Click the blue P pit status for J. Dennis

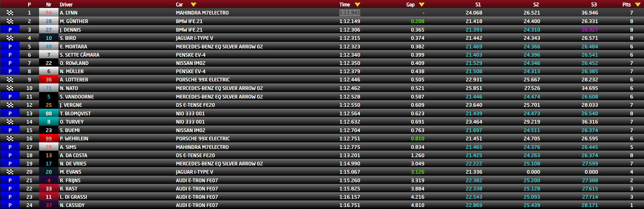coord(10,30)
